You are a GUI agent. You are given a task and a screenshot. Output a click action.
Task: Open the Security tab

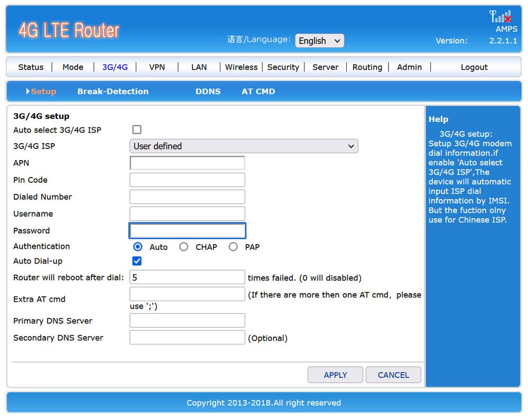(283, 67)
